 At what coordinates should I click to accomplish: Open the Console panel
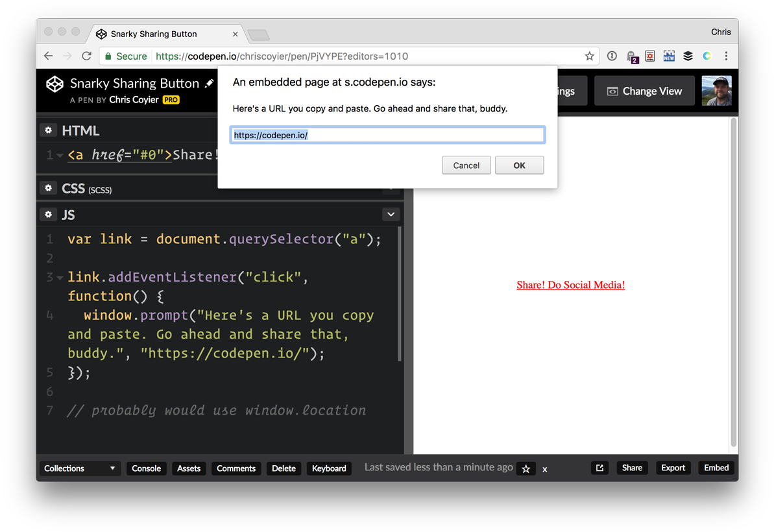click(x=146, y=468)
